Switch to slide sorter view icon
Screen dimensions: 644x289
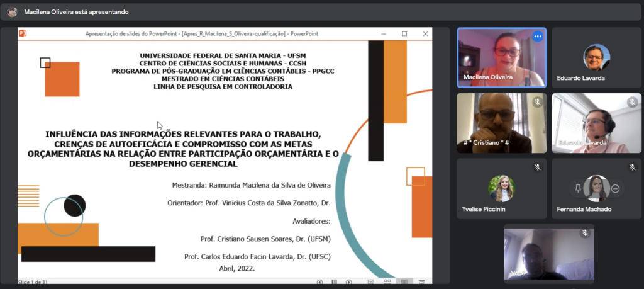pos(387,282)
